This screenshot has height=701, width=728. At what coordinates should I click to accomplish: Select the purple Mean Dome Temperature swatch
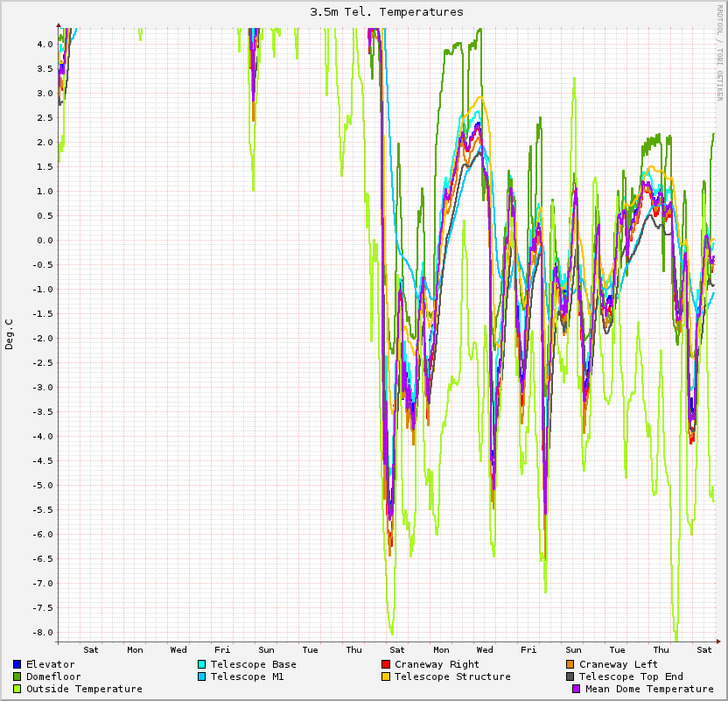577,689
